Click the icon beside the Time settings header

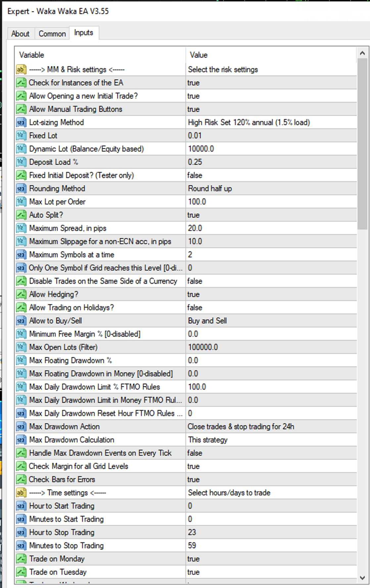[21, 493]
